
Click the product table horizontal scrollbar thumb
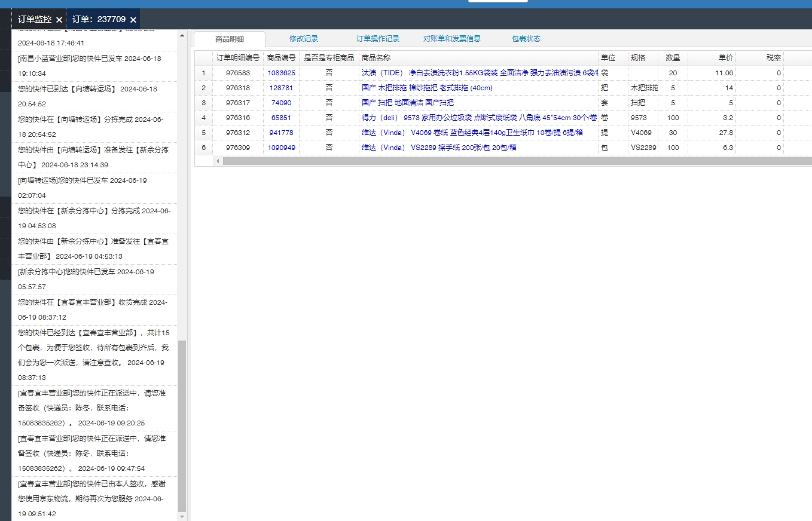click(517, 161)
